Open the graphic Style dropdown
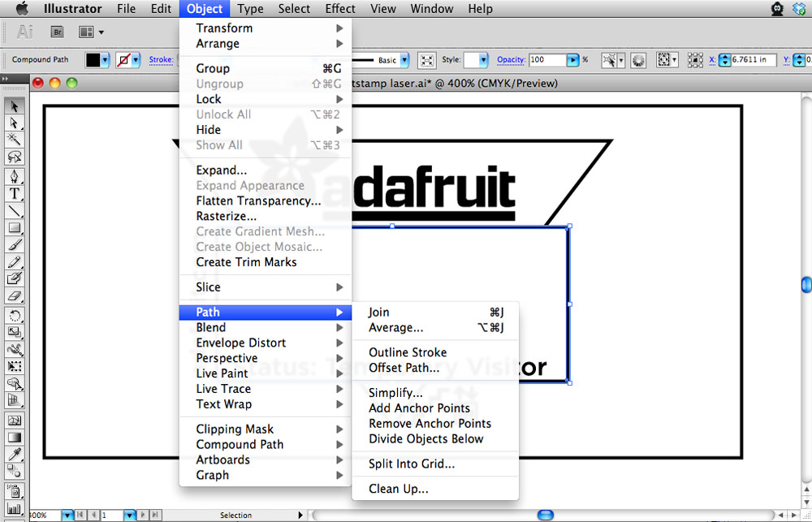Viewport: 812px width, 522px height. point(483,60)
